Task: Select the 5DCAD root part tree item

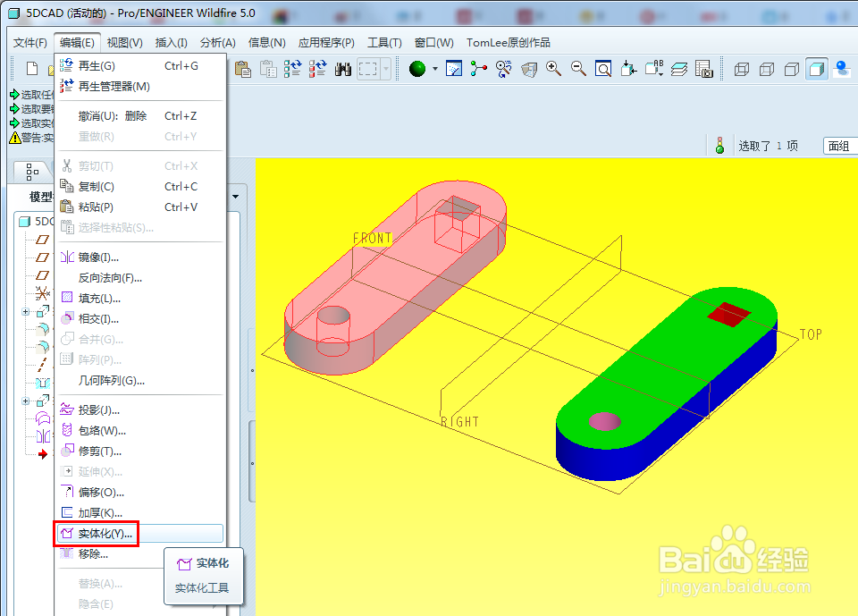Action: [36, 221]
